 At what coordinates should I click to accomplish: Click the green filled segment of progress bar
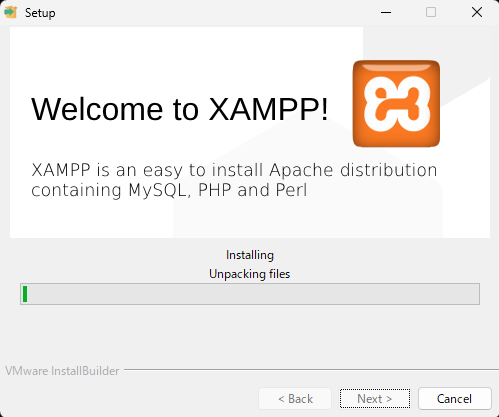point(25,294)
